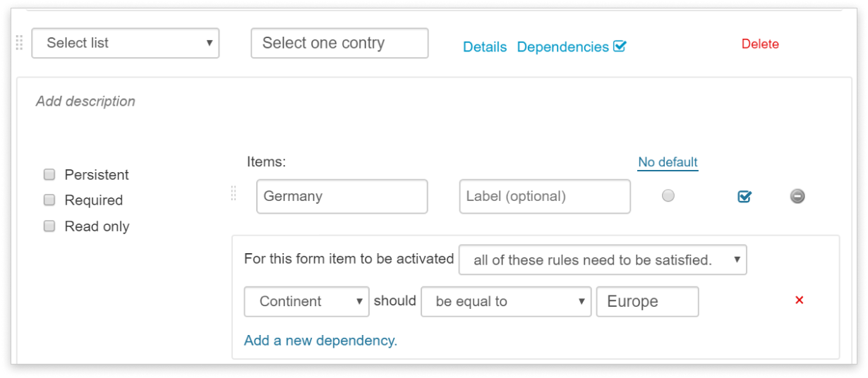Set Germany as default via radio button
868x378 pixels.
point(668,196)
